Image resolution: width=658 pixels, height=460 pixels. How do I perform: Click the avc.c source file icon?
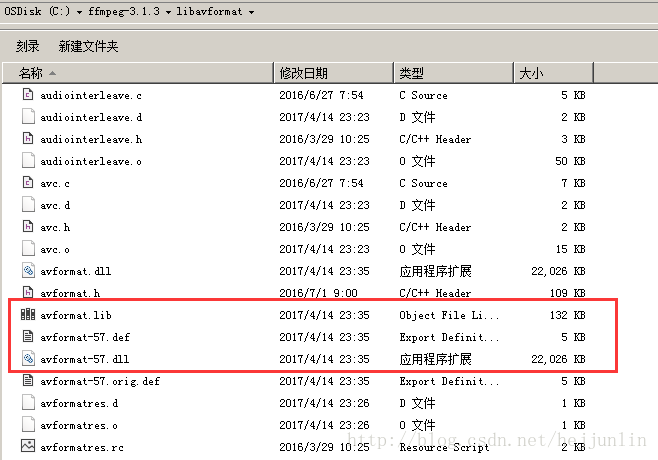[x=28, y=183]
